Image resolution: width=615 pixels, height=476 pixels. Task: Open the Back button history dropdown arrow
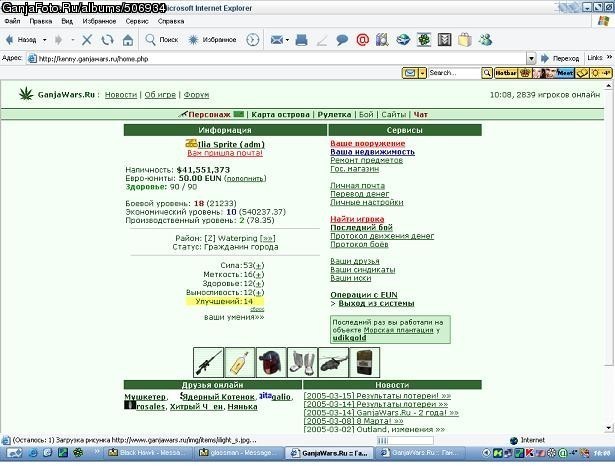coord(44,40)
